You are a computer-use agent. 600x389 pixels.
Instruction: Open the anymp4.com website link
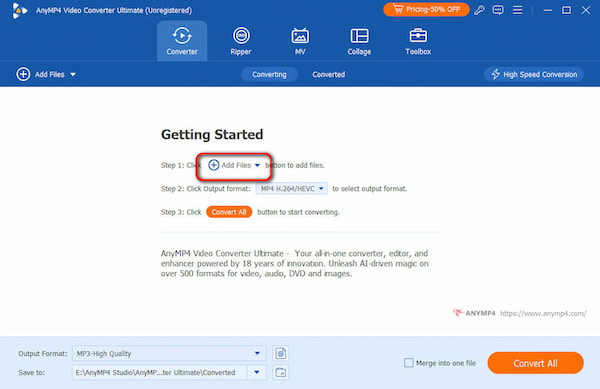543,313
